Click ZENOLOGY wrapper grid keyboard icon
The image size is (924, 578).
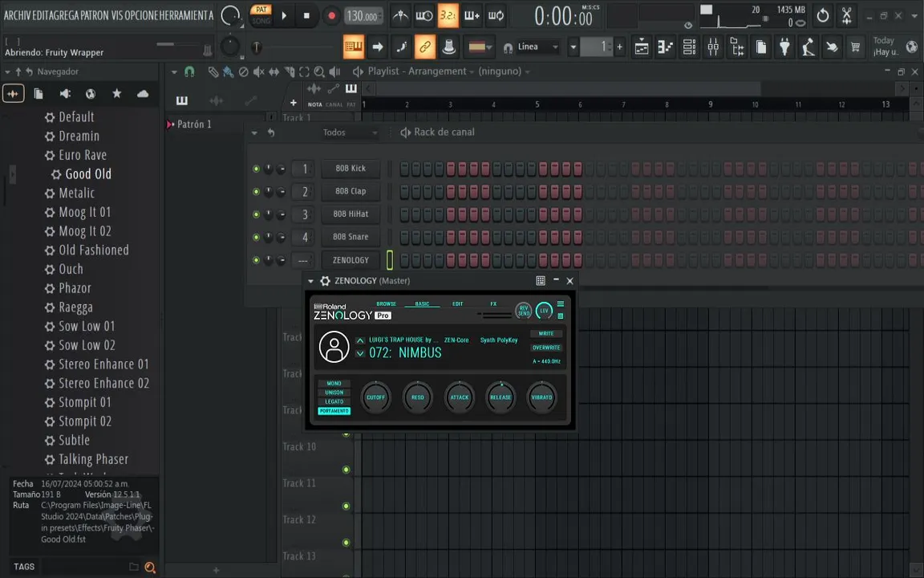tap(541, 281)
